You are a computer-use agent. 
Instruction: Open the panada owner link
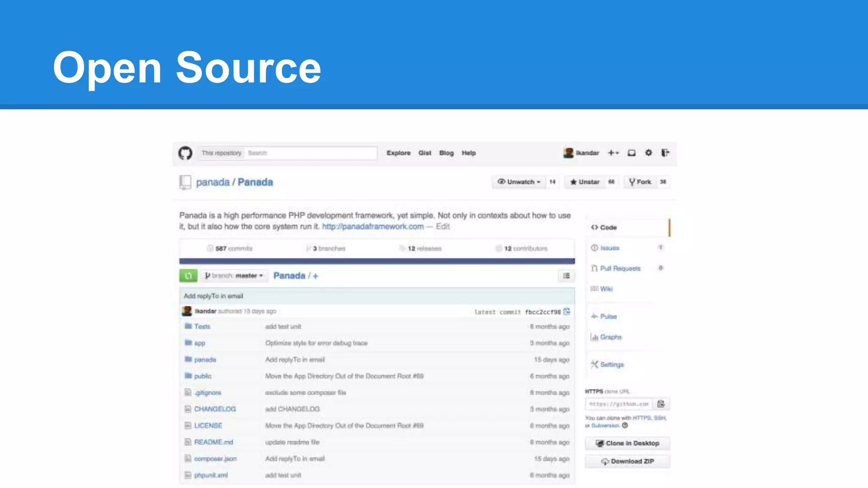click(213, 182)
